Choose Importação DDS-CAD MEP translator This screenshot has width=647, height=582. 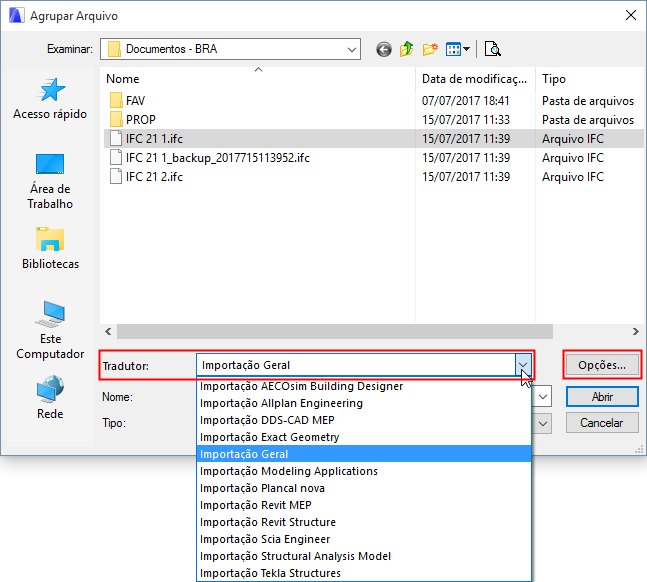click(x=364, y=420)
